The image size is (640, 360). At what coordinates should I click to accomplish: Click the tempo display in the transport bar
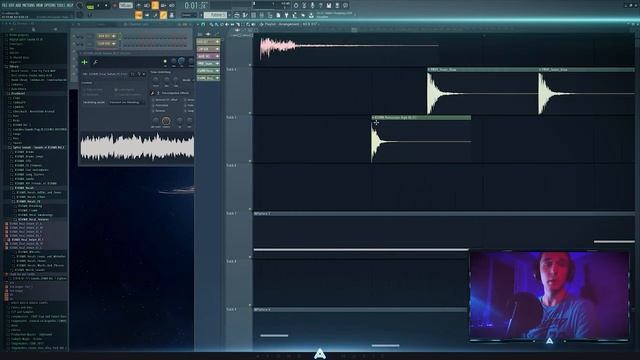126,5
